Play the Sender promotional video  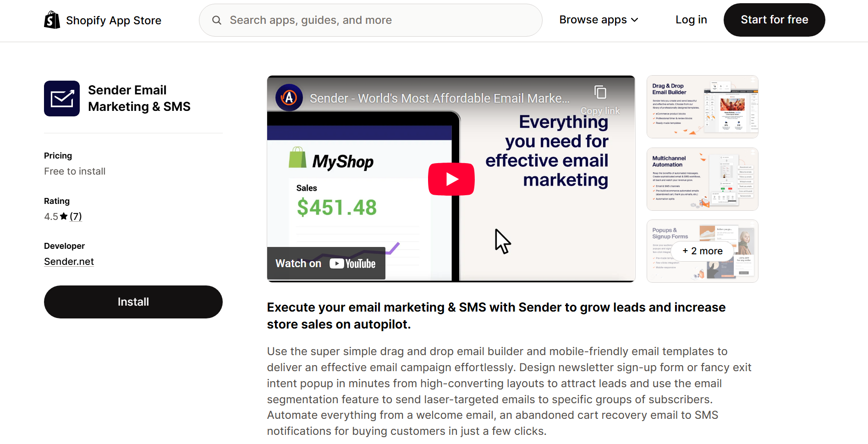click(451, 179)
